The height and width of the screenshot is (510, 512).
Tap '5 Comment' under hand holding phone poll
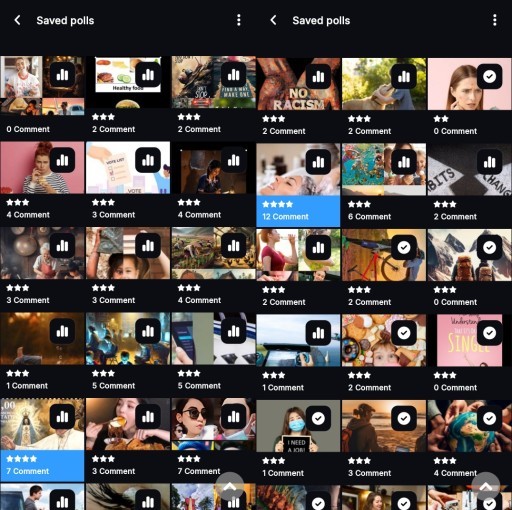[199, 386]
